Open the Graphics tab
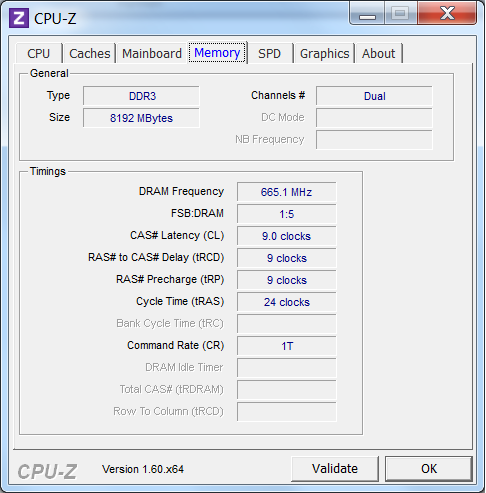 click(x=324, y=53)
